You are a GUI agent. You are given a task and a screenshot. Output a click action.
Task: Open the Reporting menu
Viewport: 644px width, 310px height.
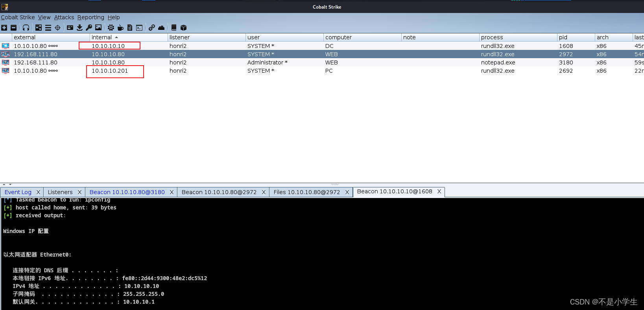(x=91, y=17)
